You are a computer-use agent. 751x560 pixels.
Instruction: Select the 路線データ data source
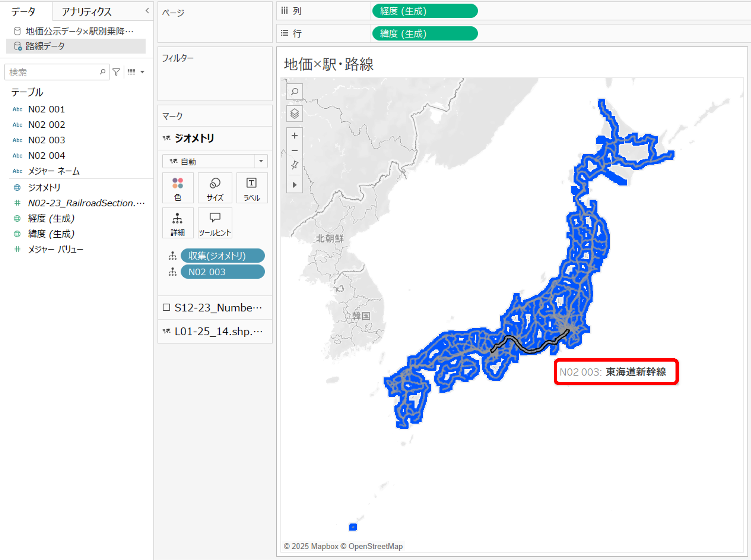point(76,46)
